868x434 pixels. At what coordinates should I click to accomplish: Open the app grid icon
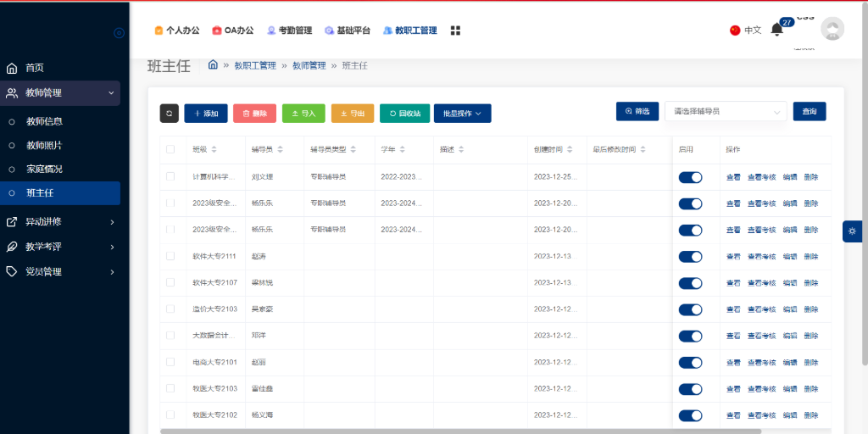coord(455,31)
